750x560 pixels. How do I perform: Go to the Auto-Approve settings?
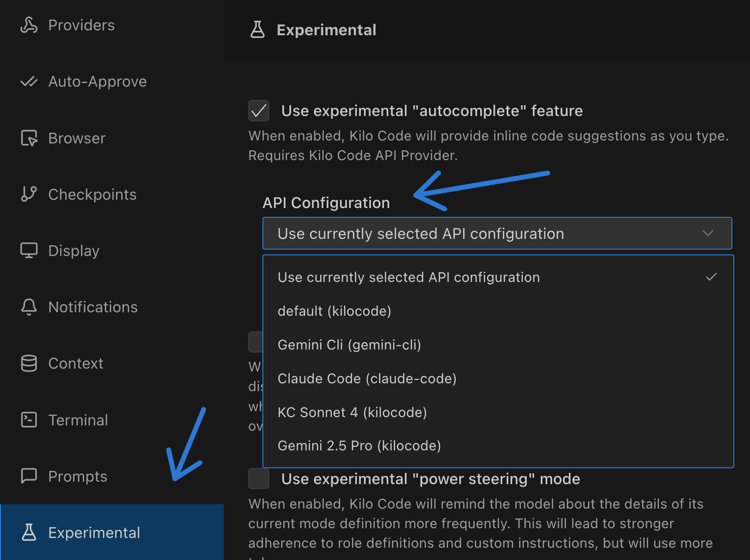(112, 81)
